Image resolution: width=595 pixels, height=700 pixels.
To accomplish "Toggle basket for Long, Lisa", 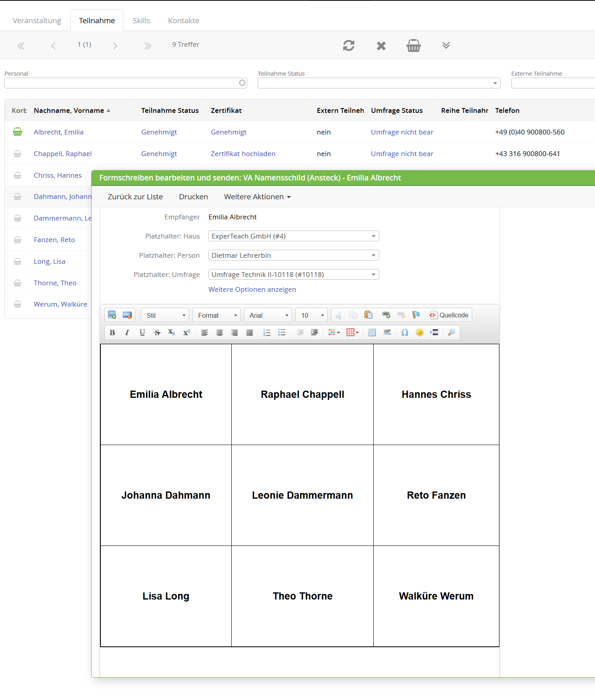I will pyautogui.click(x=18, y=261).
